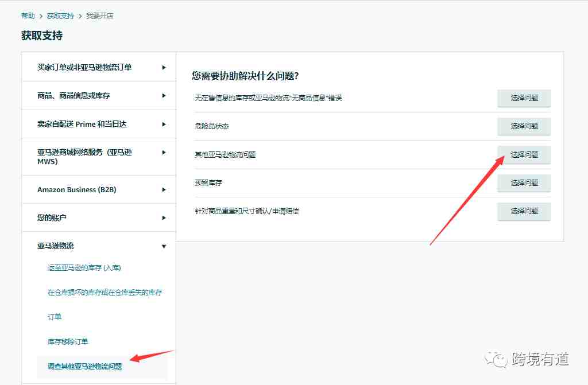Click 选择问题 for 无在售信息的库存 row

click(524, 98)
